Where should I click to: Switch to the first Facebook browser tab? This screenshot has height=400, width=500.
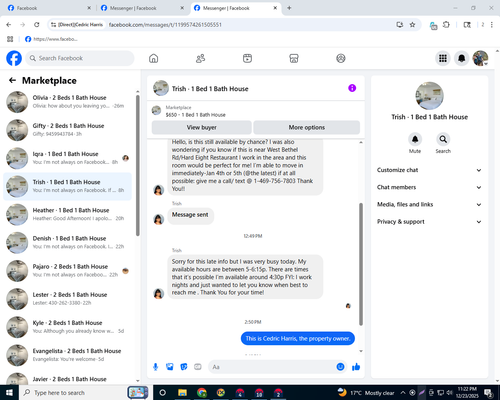coord(49,8)
